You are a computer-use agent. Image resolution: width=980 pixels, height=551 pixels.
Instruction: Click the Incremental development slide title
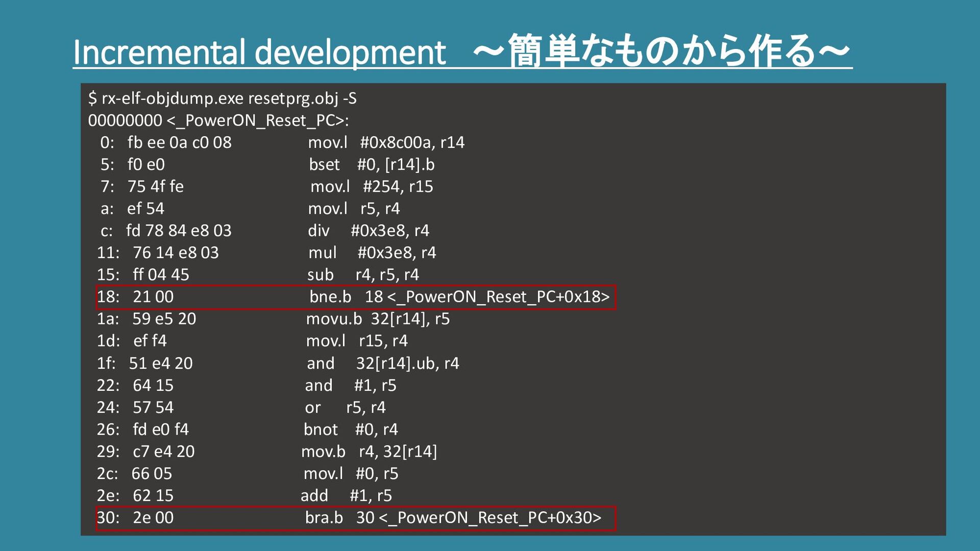coord(259,52)
